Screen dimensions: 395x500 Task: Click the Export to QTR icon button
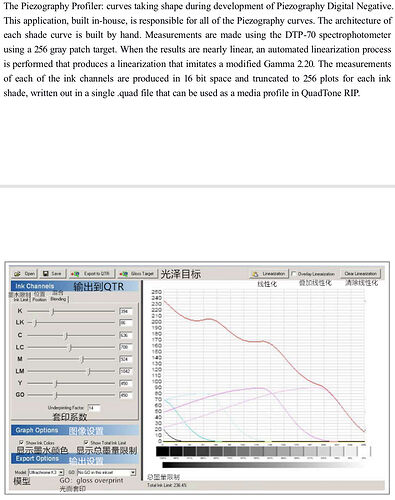coord(92,274)
